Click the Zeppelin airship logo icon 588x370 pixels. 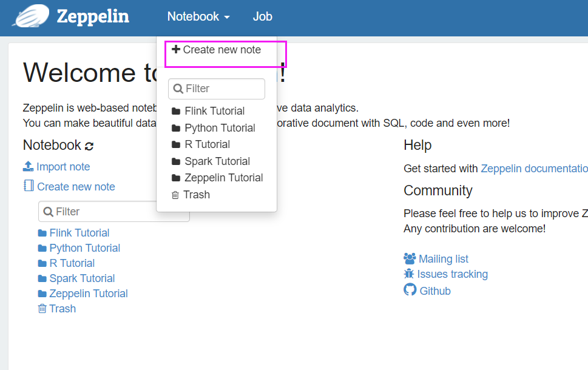tap(31, 16)
